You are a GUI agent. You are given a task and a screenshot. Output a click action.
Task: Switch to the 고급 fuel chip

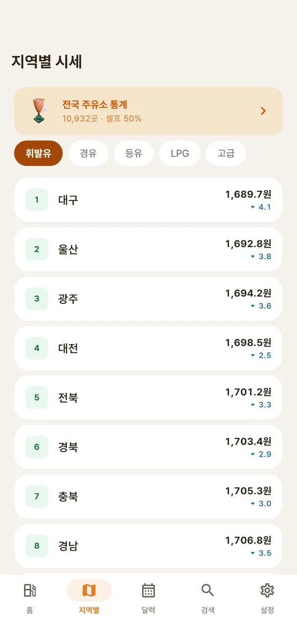tap(226, 153)
